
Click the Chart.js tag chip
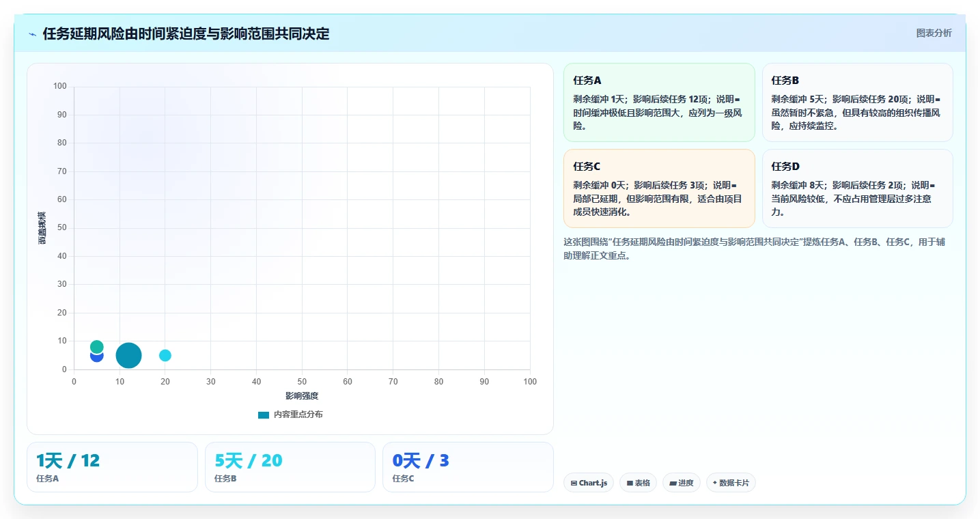pos(589,483)
